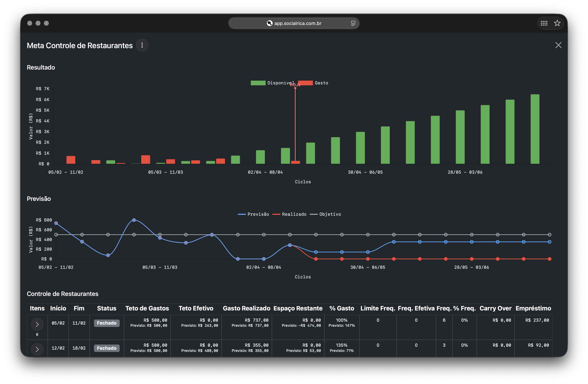This screenshot has height=384, width=588.
Task: Click the Fechado status badge in the second row
Action: (x=106, y=348)
